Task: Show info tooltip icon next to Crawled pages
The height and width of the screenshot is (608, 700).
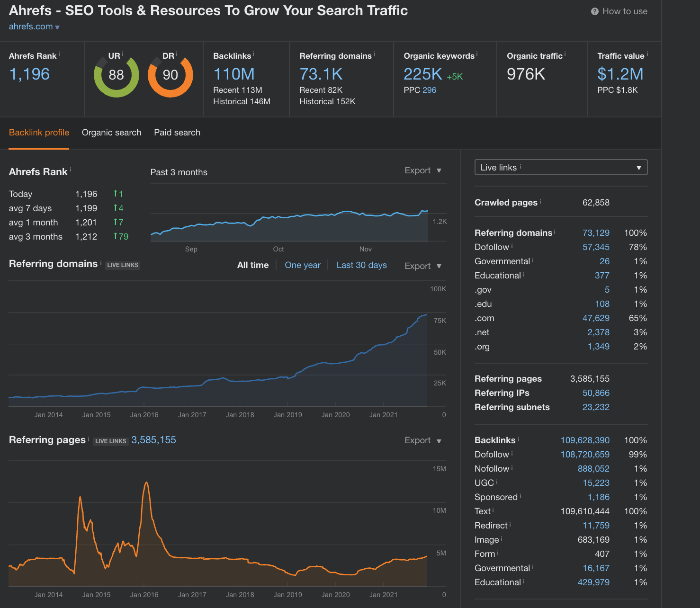Action: click(x=540, y=201)
